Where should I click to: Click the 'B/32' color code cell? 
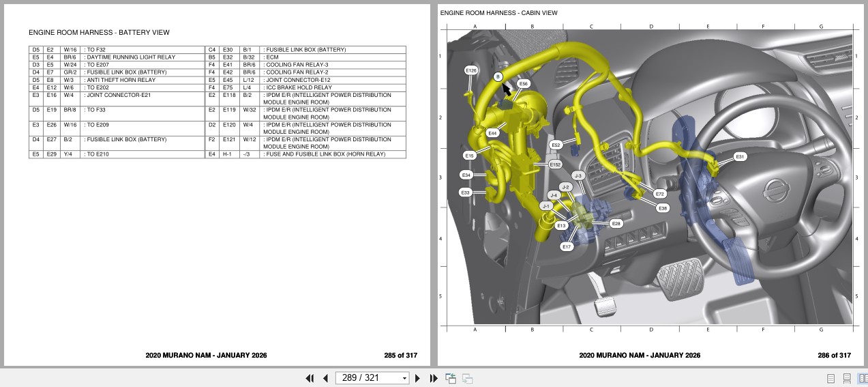249,57
